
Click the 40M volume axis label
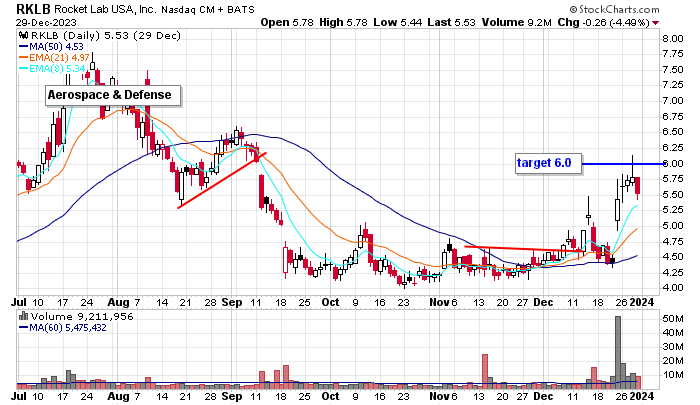tap(673, 333)
